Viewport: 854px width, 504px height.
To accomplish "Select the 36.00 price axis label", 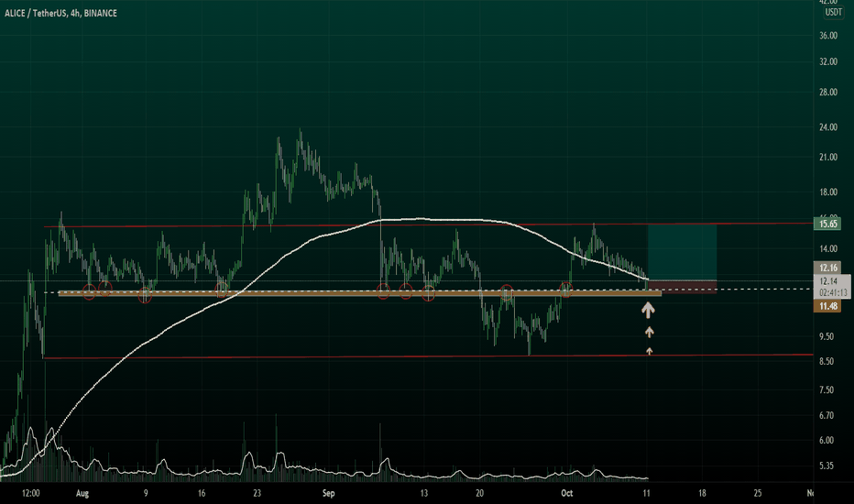I will click(827, 36).
